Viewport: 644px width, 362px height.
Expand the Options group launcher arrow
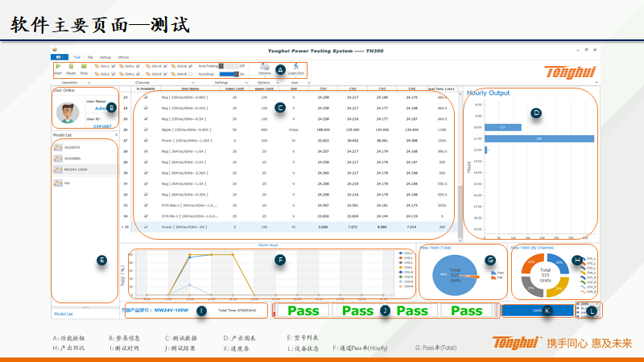click(278, 83)
